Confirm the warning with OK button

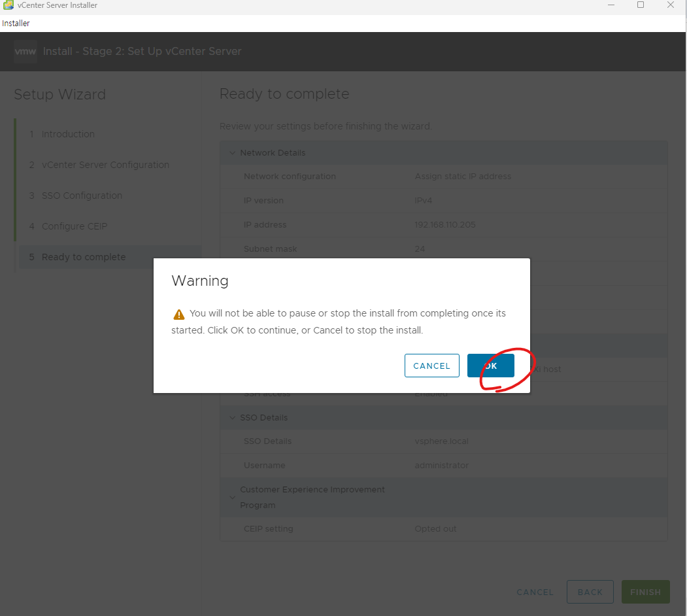[490, 366]
